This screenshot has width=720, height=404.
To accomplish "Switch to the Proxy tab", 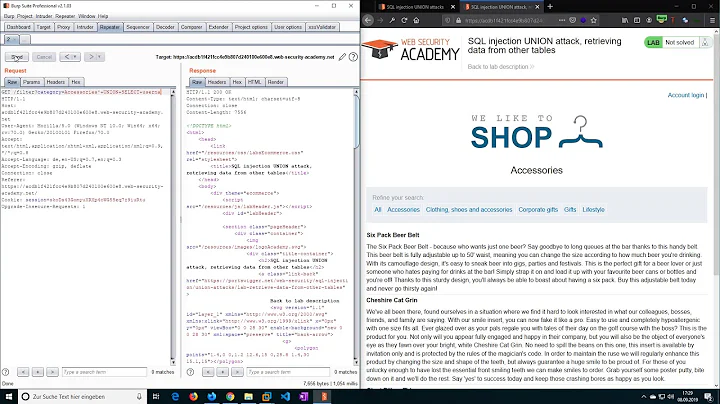I will coord(63,27).
